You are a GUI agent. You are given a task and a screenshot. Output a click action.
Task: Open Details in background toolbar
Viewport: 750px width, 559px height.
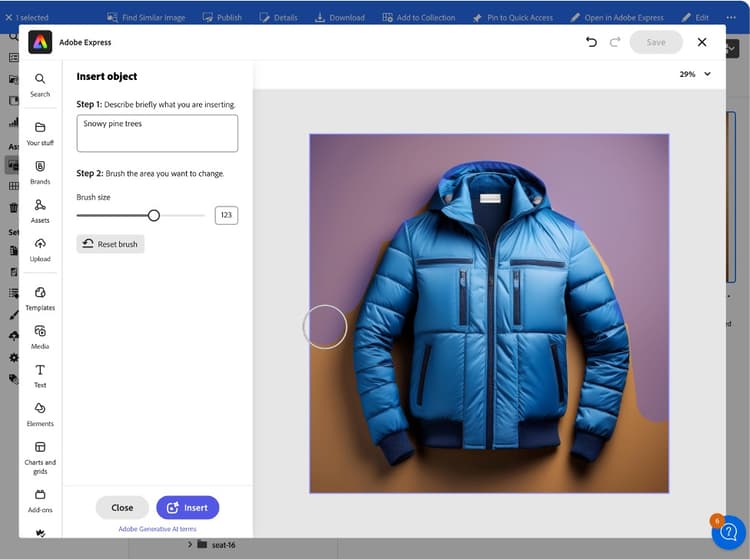pyautogui.click(x=278, y=18)
